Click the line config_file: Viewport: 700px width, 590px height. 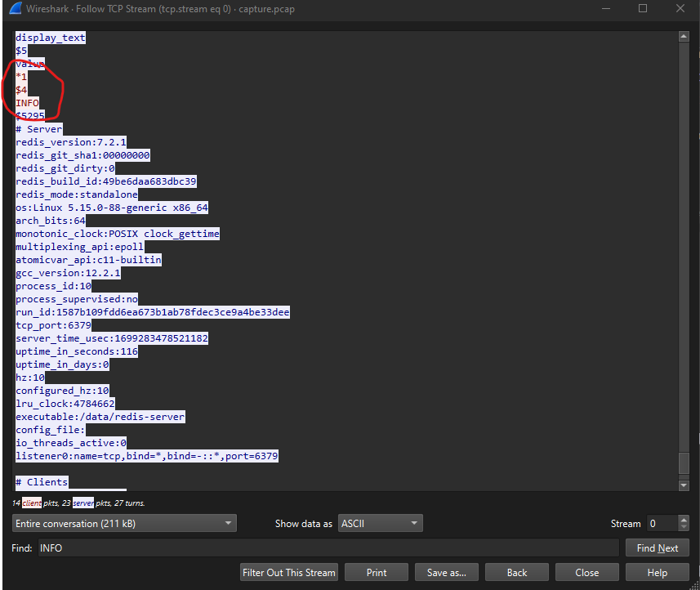click(51, 430)
